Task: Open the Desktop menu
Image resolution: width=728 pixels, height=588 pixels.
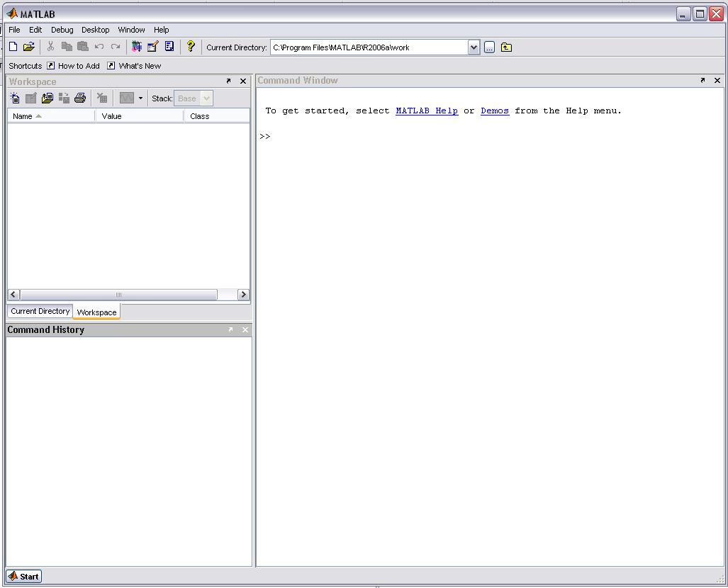Action: click(x=95, y=30)
